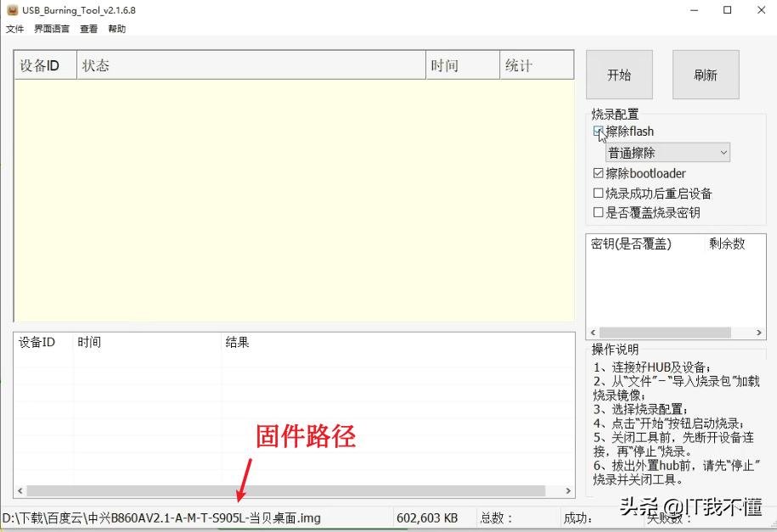Enable 烧录成功后重启设备 option
This screenshot has width=777, height=532.
coord(599,193)
